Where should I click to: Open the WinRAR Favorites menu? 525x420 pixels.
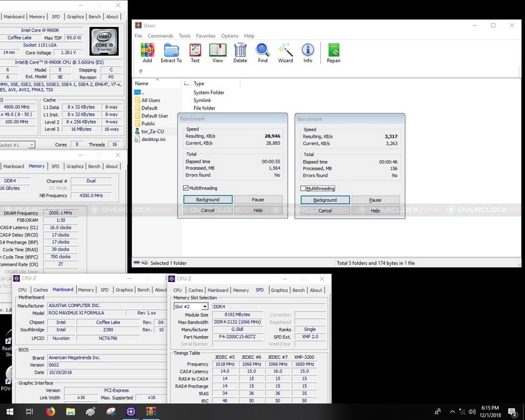[x=205, y=36]
